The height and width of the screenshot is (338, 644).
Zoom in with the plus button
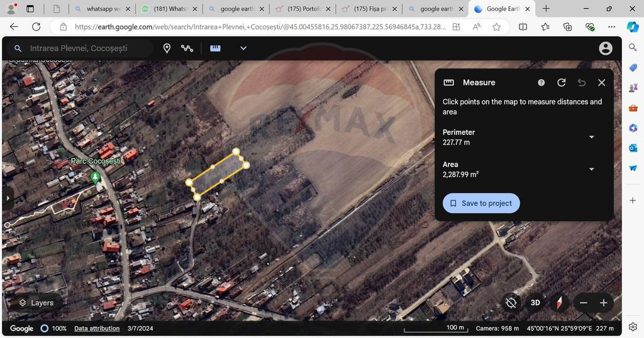603,303
